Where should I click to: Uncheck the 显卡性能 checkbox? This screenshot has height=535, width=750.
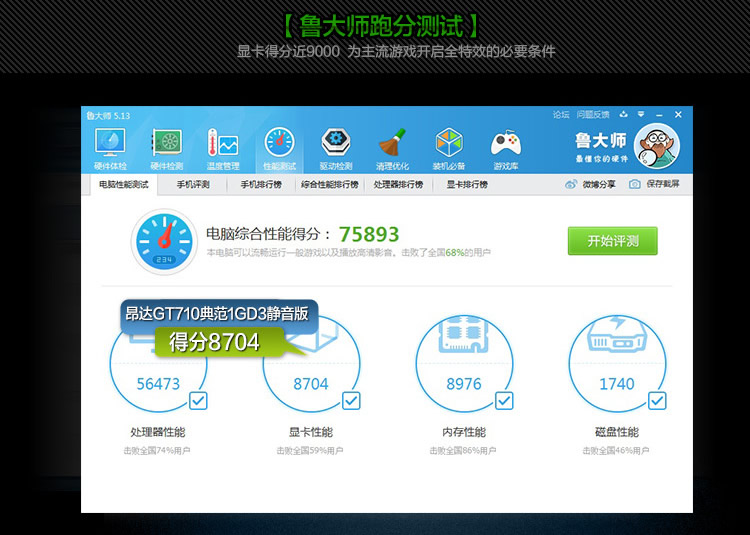(x=351, y=401)
